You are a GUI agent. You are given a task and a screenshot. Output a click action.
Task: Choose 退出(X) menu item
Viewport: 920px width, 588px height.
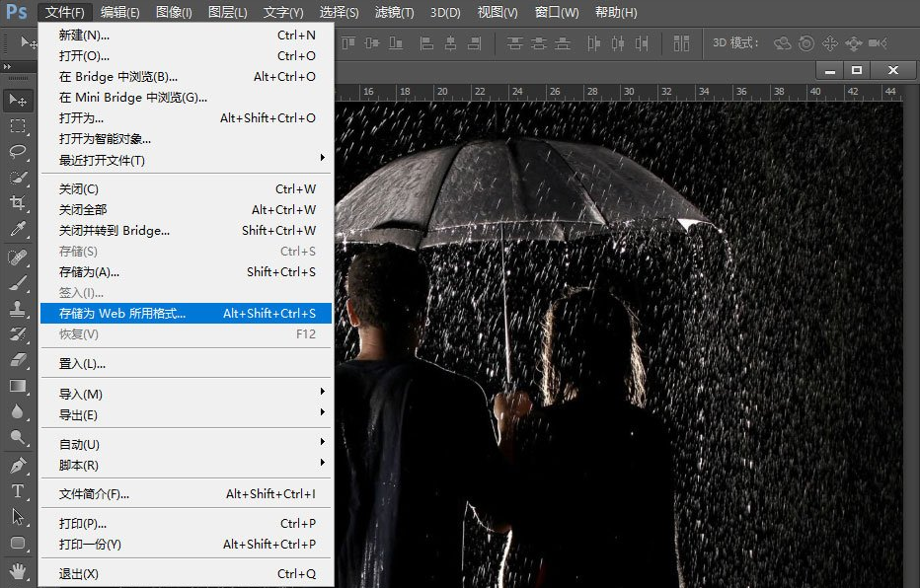point(187,574)
